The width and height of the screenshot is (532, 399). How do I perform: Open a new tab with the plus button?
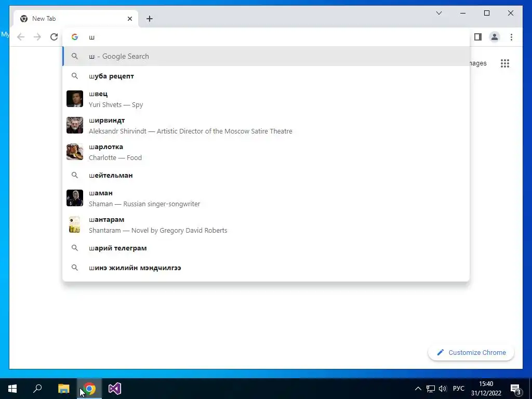point(150,19)
